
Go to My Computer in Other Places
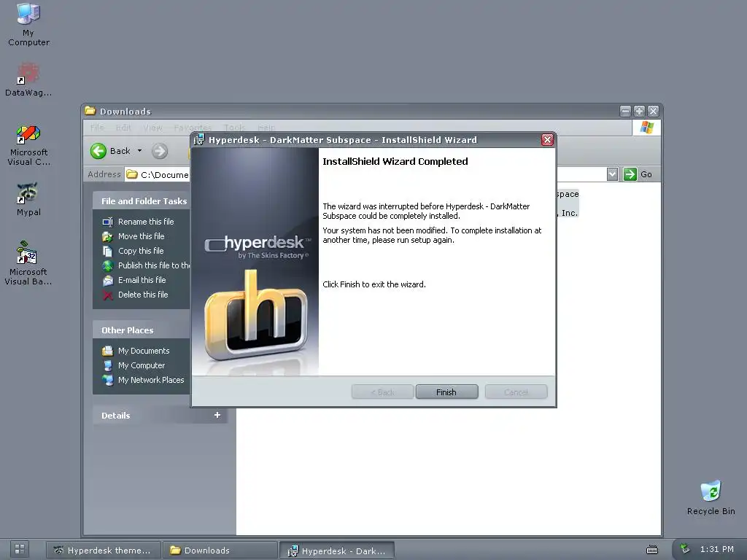[142, 365]
